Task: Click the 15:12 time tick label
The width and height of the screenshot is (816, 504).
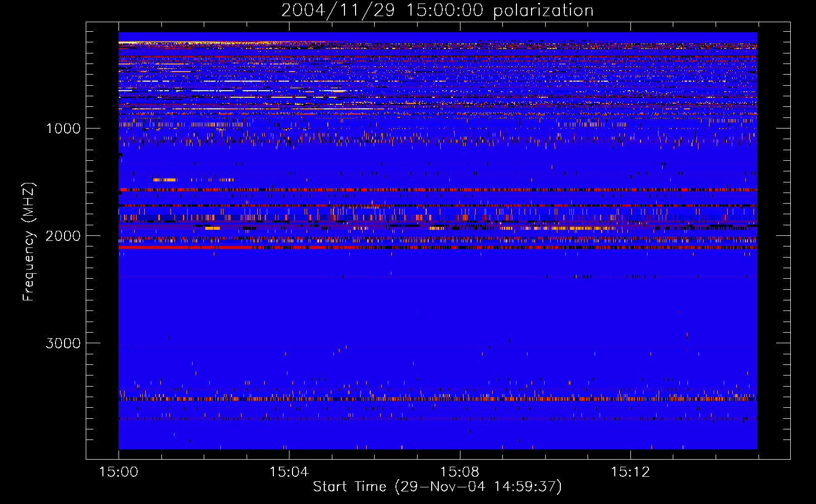Action: tap(630, 472)
